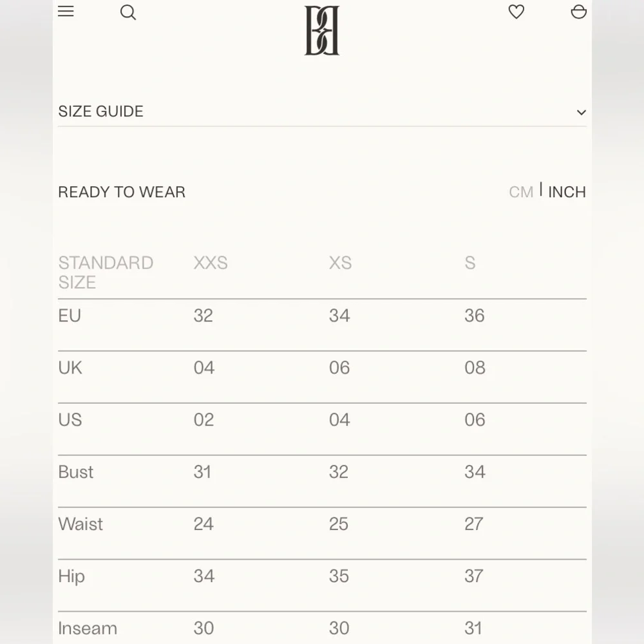Open the shopping bag icon
The image size is (644, 644).
578,12
